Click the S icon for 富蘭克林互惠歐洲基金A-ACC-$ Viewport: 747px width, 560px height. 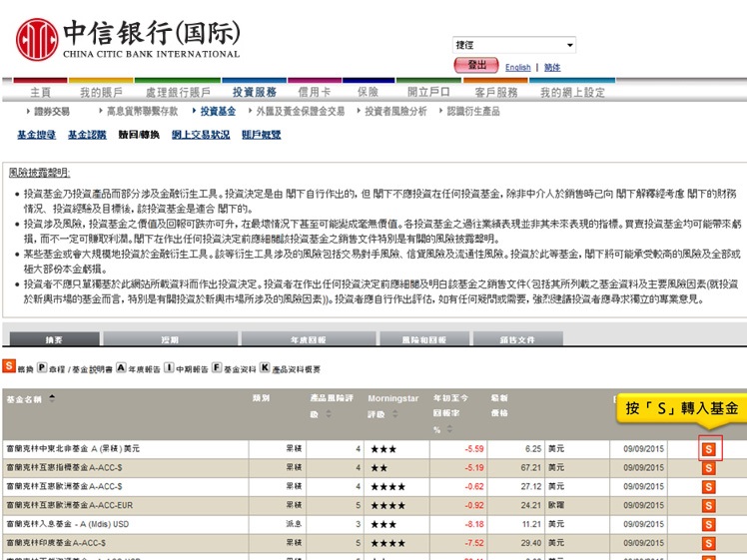pos(709,487)
